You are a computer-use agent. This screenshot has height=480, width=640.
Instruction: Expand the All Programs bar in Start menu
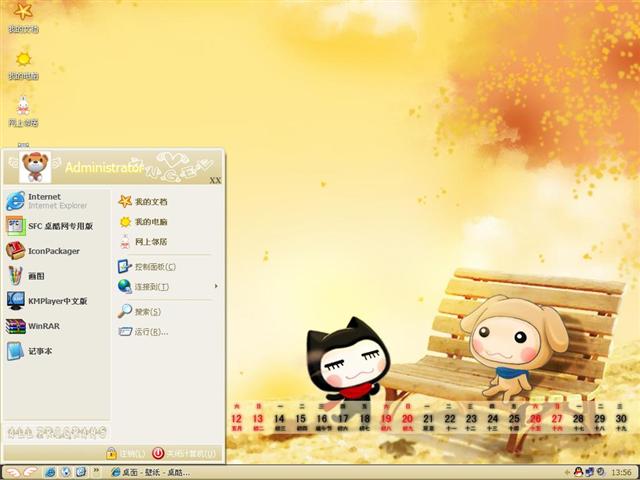point(57,431)
